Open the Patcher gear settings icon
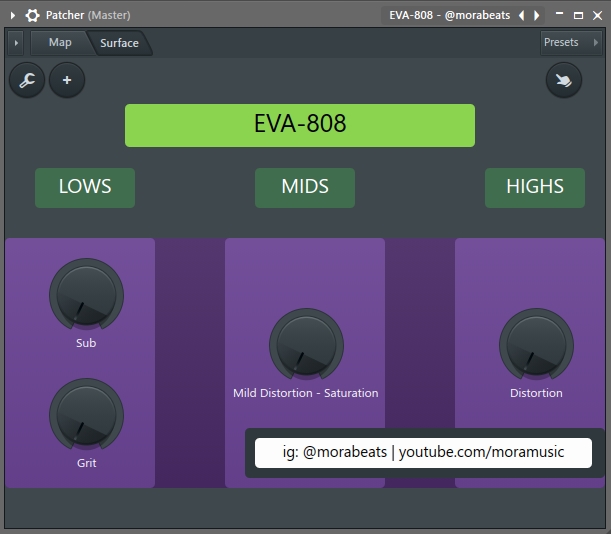 32,15
